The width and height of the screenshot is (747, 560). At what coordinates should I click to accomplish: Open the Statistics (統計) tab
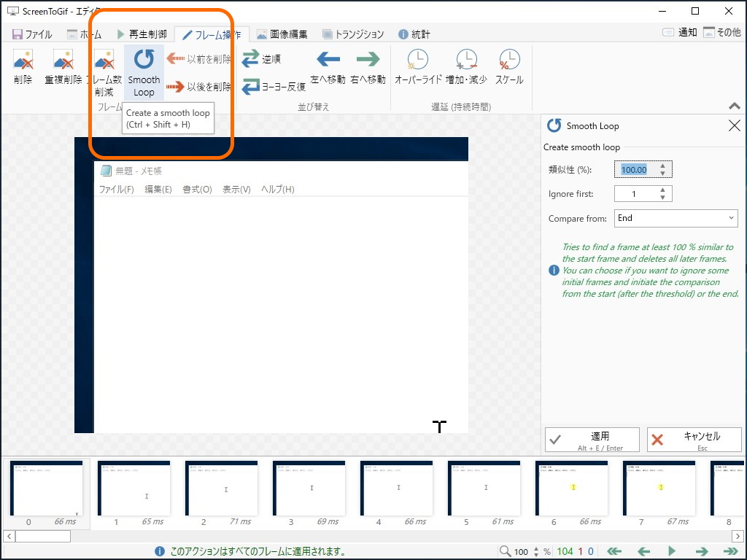pos(414,34)
